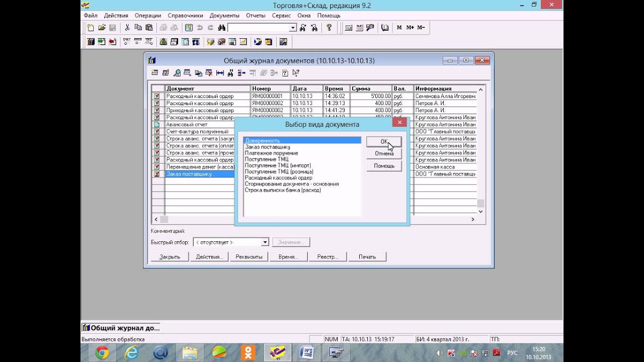Click the Реквизиты button
The image size is (644, 362).
(249, 257)
